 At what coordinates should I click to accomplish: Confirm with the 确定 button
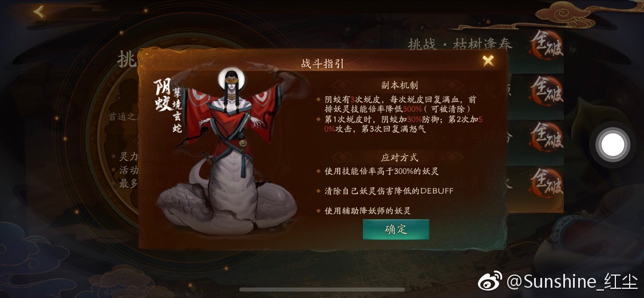pyautogui.click(x=396, y=229)
